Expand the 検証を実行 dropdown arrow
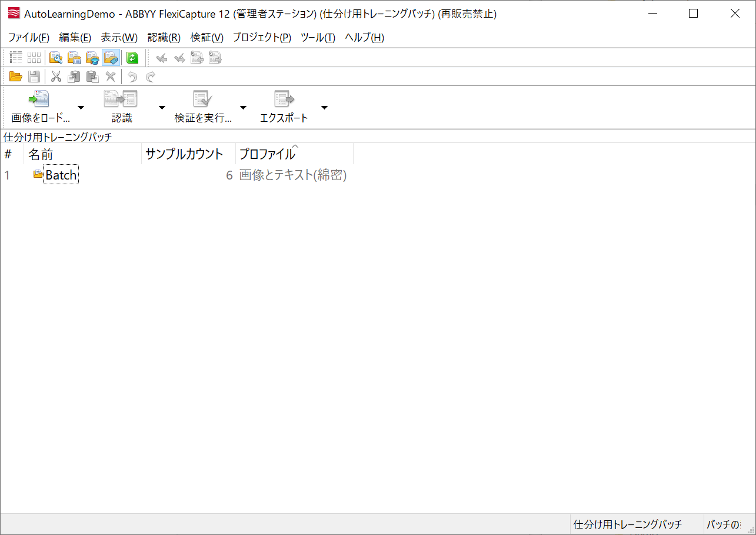 click(243, 107)
